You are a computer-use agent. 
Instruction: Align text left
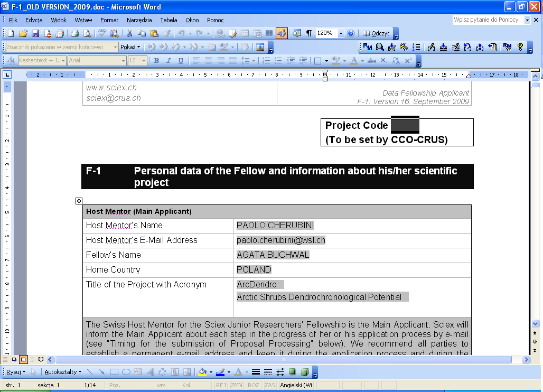coord(196,61)
